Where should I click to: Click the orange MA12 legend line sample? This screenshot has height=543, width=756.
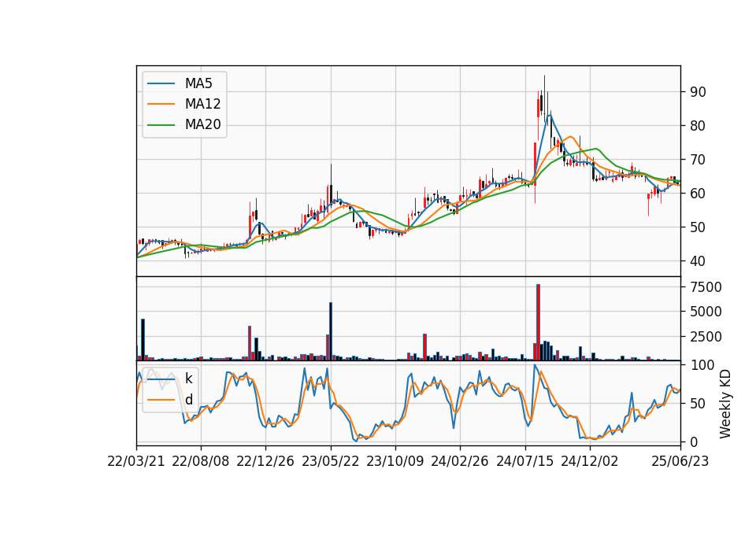(161, 104)
